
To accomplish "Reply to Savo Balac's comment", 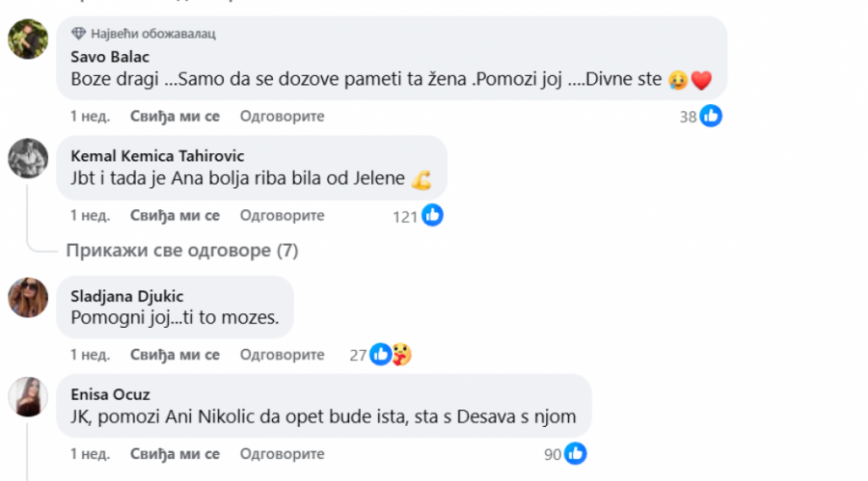I will (282, 117).
